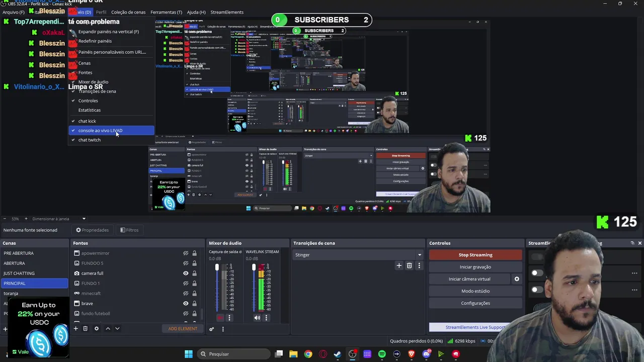Screen dimensions: 644x362
Task: Open advanced audio properties via the gears icon in the mixer
Action: 211,329
